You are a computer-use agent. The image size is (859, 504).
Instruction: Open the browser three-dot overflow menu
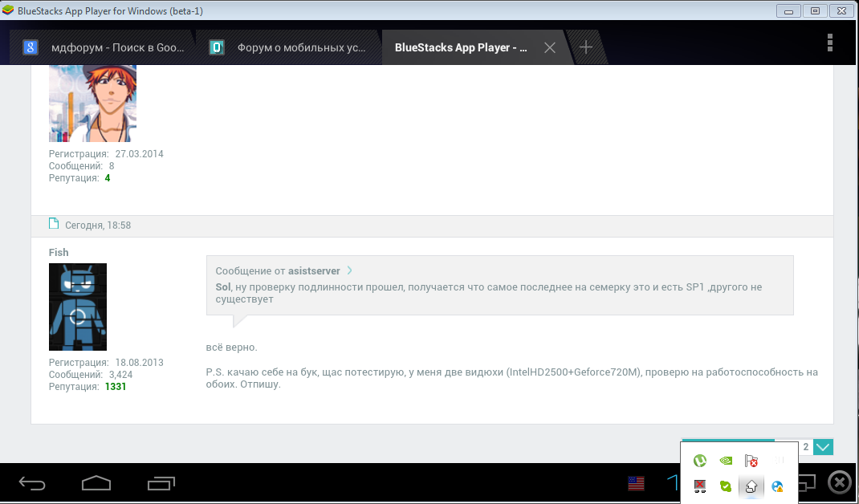point(830,43)
